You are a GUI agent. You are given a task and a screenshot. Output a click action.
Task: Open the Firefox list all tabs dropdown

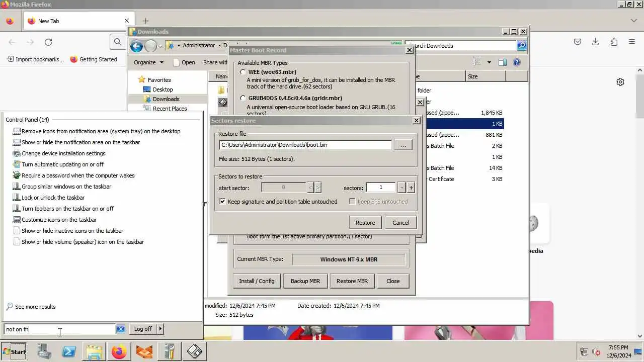[x=634, y=21]
